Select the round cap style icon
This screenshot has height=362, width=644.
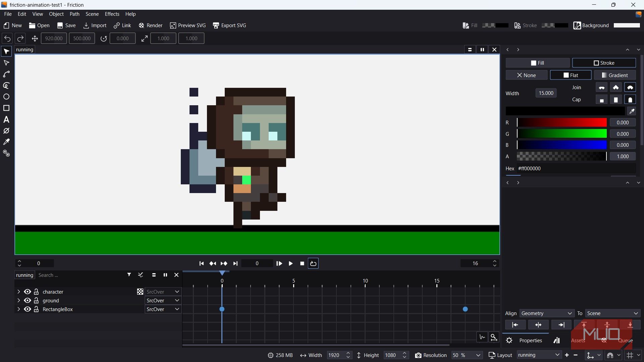coord(630,100)
